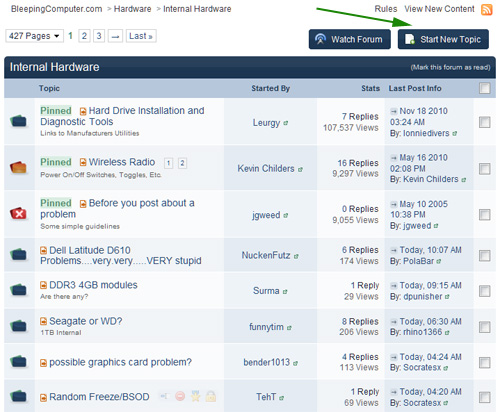Open the 427 Pages dropdown
The width and height of the screenshot is (500, 412).
(34, 36)
